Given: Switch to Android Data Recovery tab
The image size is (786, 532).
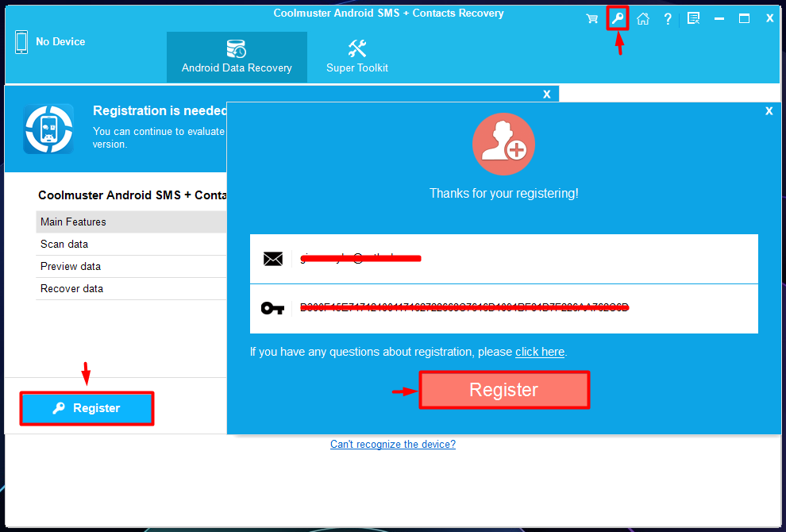Looking at the screenshot, I should (237, 57).
